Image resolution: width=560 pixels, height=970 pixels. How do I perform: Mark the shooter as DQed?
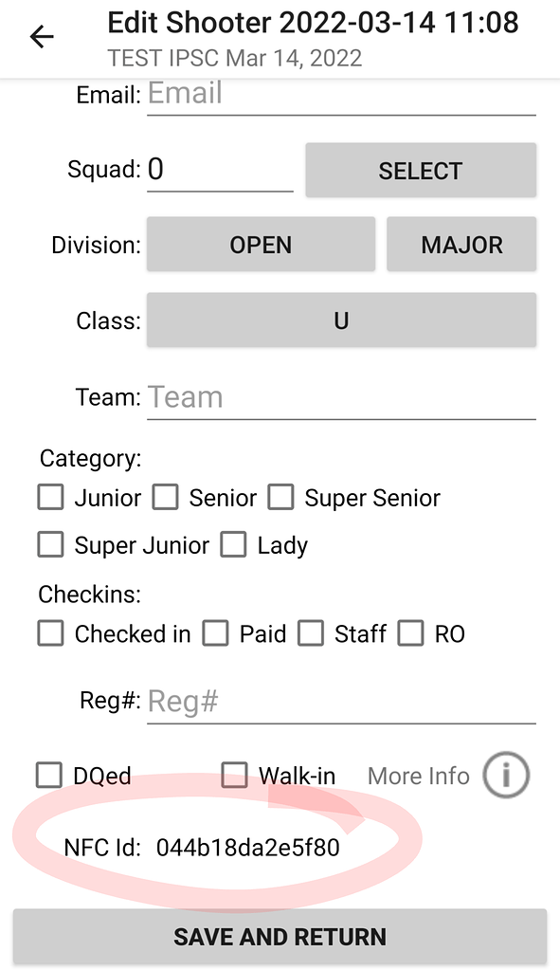48,775
